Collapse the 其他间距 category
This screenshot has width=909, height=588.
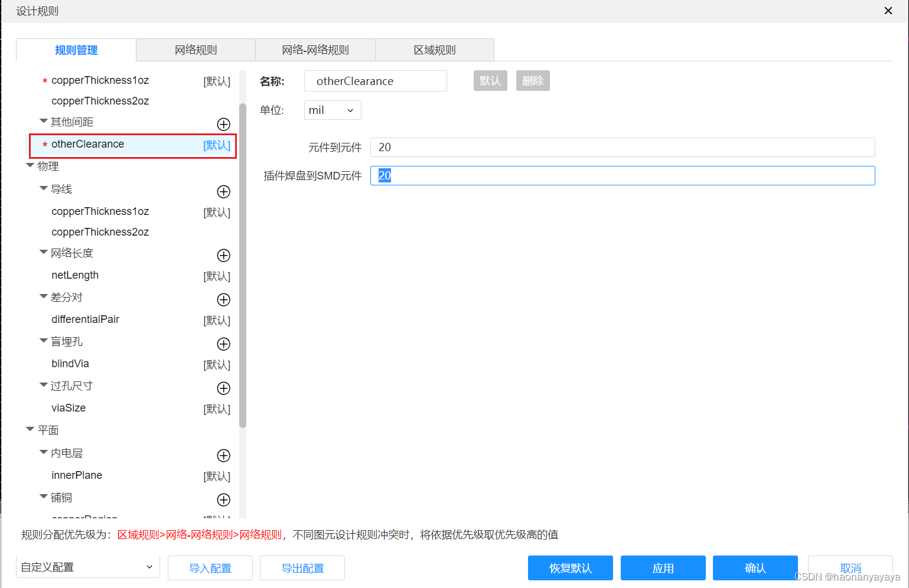click(43, 121)
